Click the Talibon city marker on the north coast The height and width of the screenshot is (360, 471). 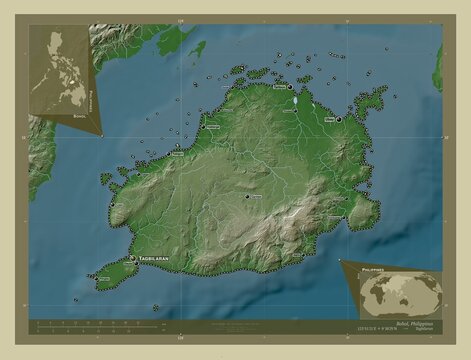pyautogui.click(x=290, y=87)
